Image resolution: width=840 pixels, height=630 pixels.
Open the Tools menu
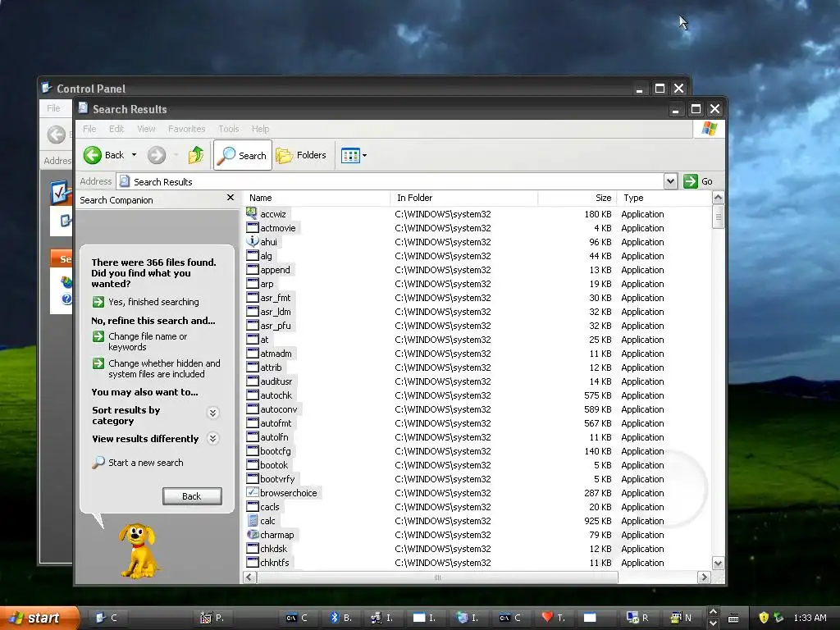[x=228, y=129]
